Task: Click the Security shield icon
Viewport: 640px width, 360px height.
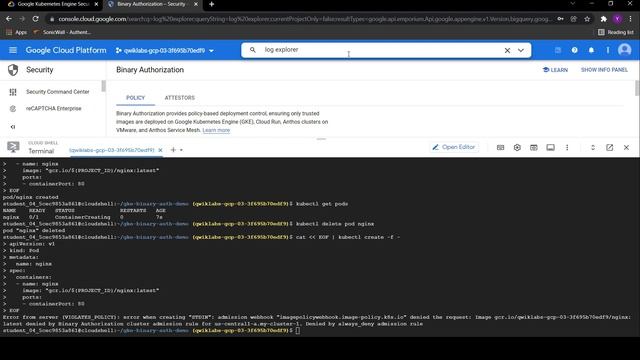Action: [x=13, y=70]
